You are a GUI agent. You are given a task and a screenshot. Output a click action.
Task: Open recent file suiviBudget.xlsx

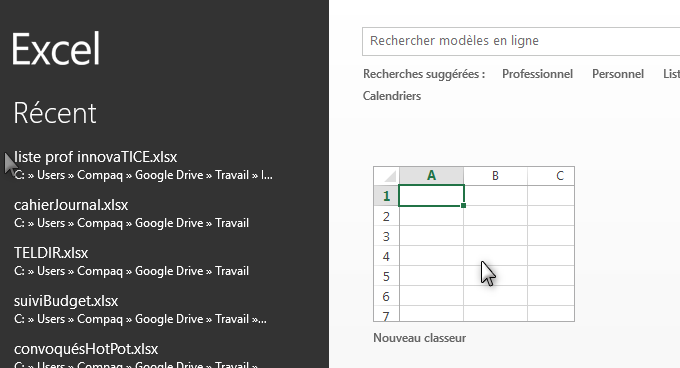tap(66, 301)
